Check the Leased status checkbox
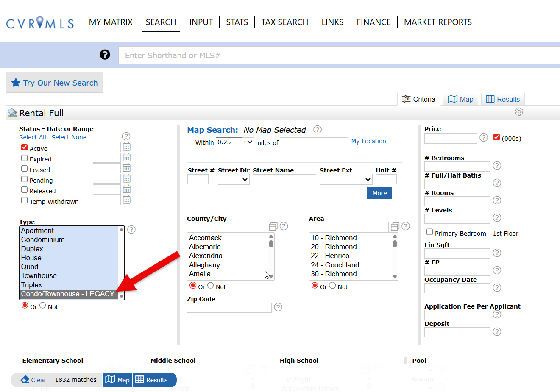Image resolution: width=560 pixels, height=392 pixels. [25, 169]
